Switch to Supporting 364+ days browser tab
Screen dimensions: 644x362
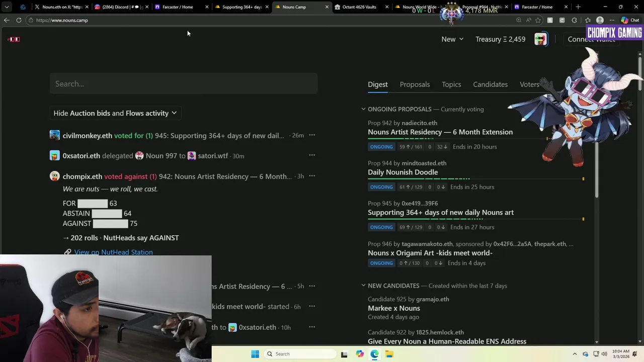(242, 7)
